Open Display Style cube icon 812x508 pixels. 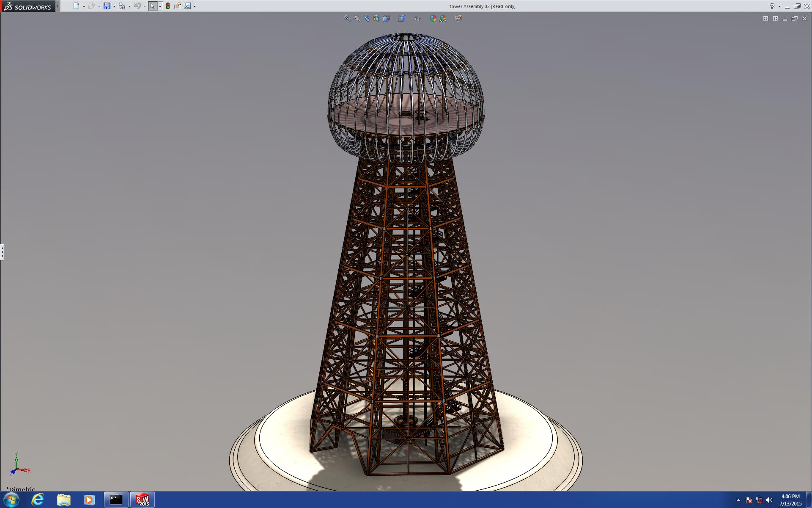coord(402,18)
